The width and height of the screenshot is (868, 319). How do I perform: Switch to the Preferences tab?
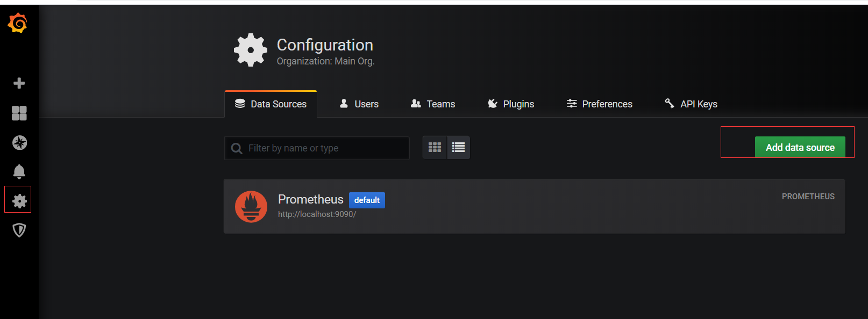pos(600,104)
